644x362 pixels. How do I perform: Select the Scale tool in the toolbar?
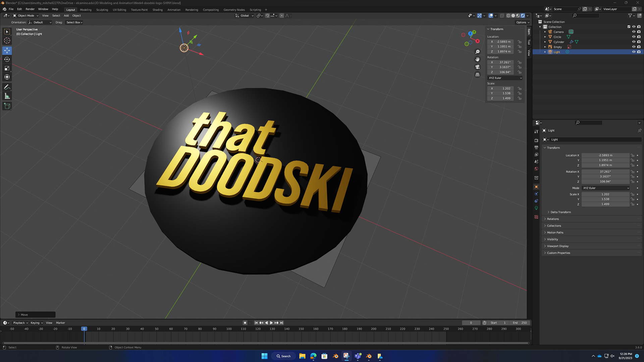click(x=7, y=68)
